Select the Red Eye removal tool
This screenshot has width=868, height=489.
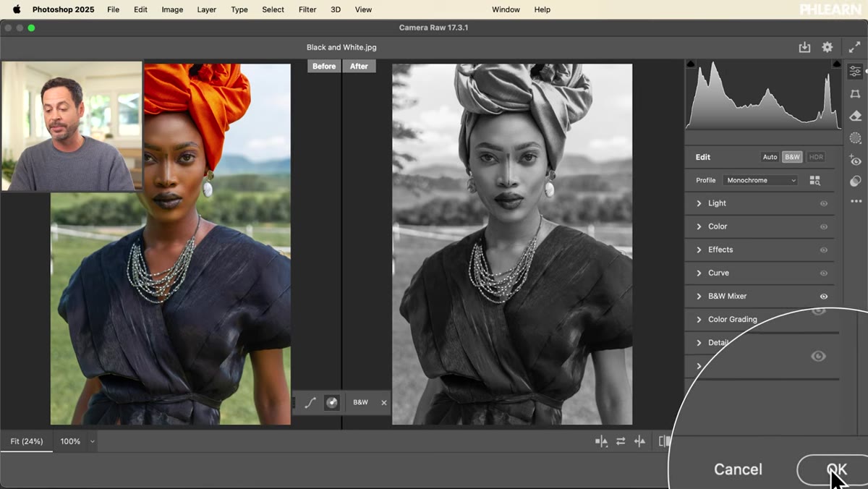tap(856, 160)
